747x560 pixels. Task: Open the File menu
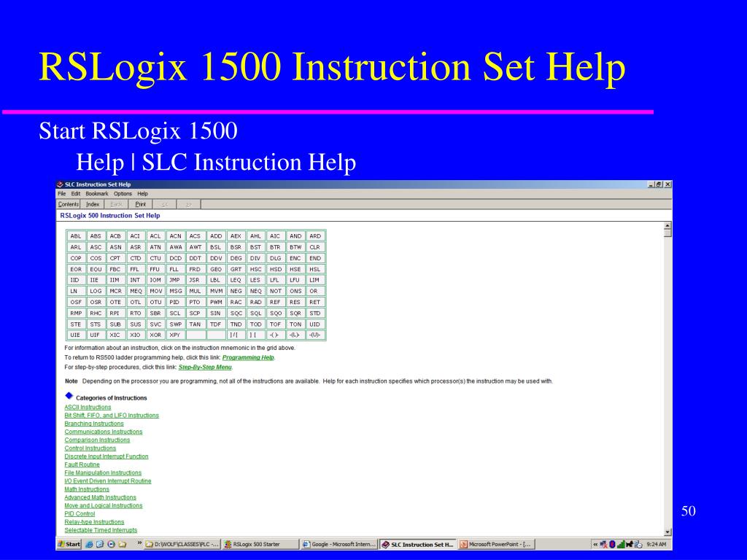click(x=62, y=194)
